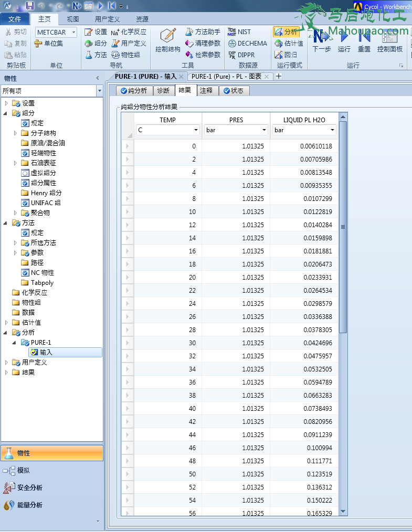412x532 pixels.
Task: Launch the 绘制结构 draw structure tool
Action: (x=167, y=40)
